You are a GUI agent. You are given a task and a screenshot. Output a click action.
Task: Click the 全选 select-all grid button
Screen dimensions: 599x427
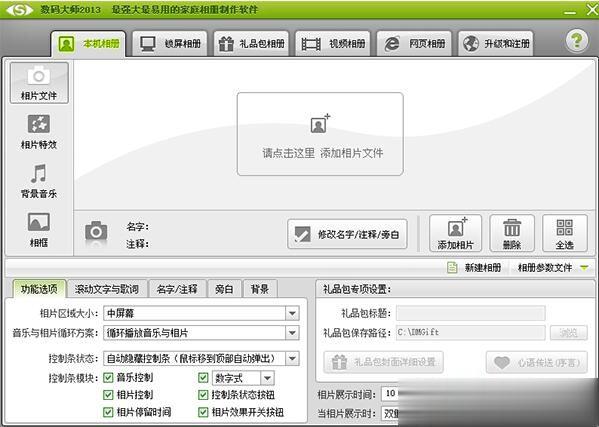pos(565,233)
